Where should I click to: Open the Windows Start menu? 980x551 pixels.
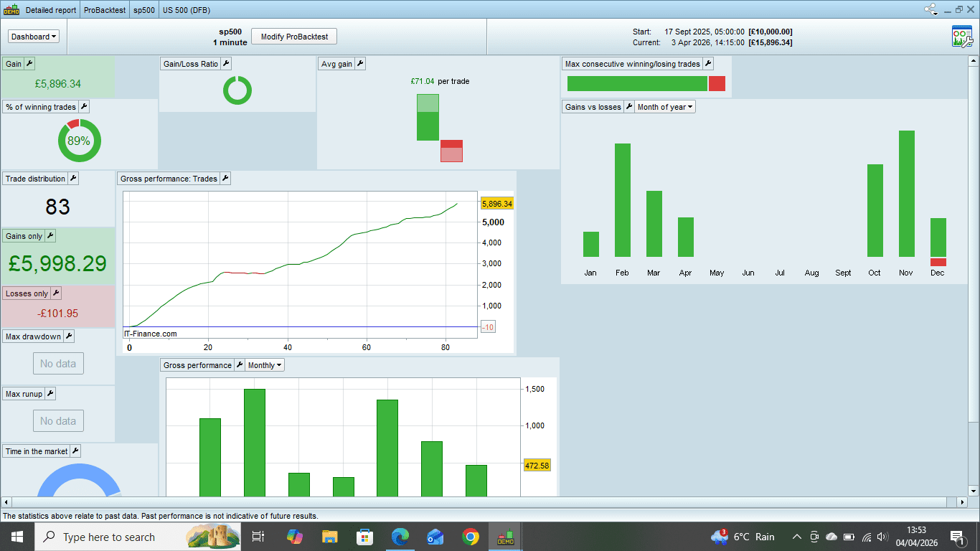[17, 537]
